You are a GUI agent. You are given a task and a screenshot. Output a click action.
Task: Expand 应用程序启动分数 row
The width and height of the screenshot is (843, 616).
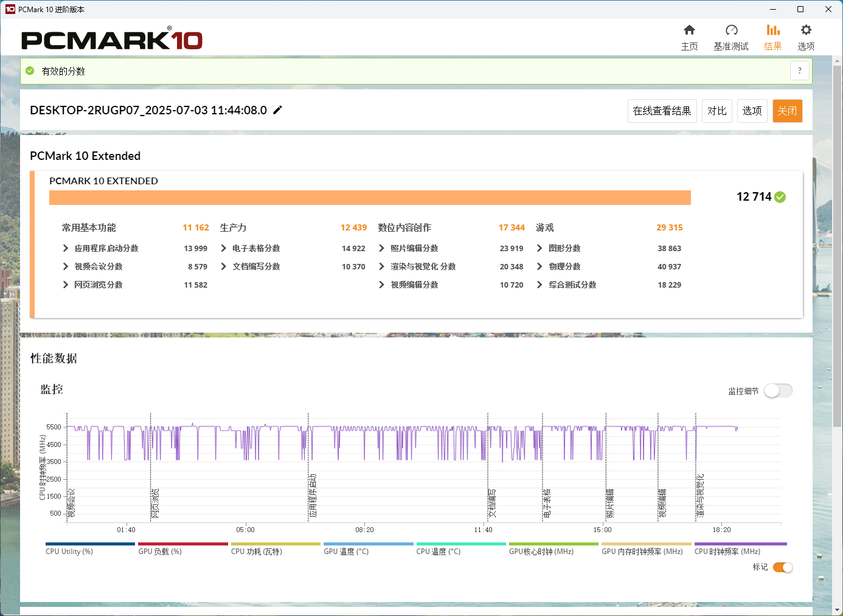coord(66,248)
